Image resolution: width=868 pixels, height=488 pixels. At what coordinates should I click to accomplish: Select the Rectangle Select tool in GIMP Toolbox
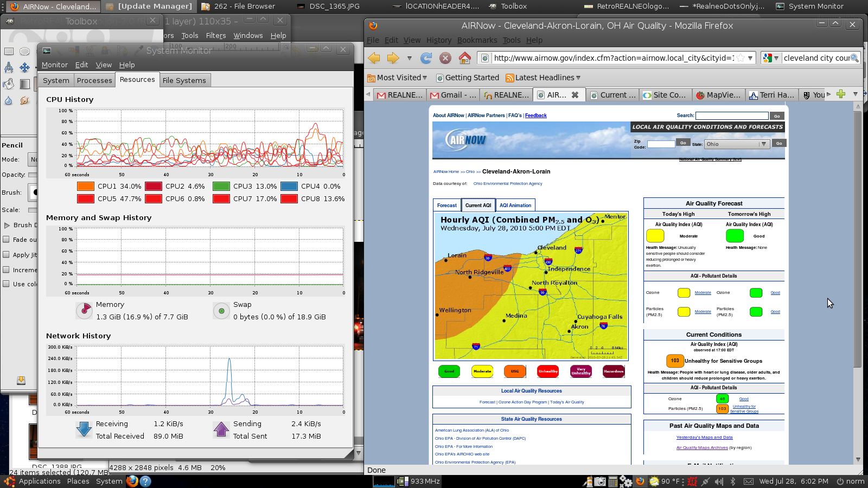(x=9, y=52)
